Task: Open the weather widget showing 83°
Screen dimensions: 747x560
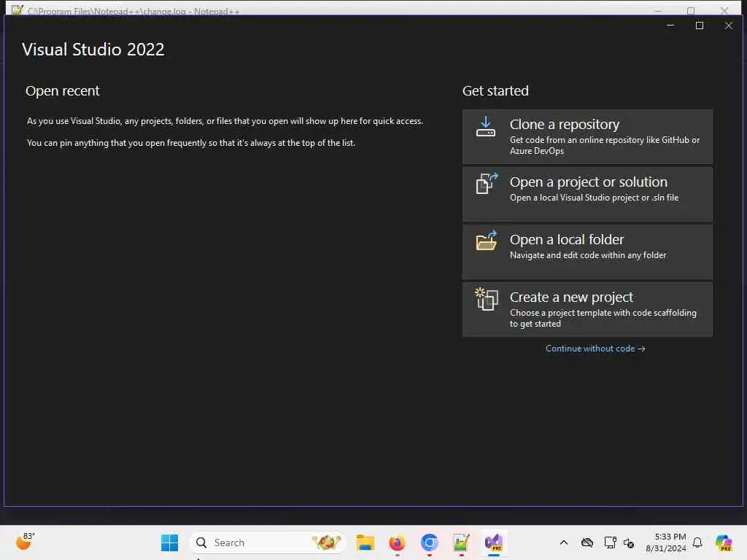Action: point(25,542)
